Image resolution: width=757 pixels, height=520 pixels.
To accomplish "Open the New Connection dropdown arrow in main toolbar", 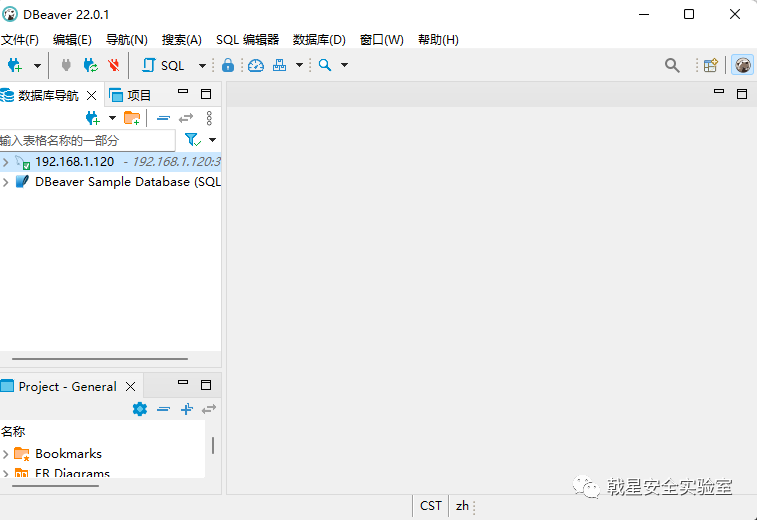I will 37,65.
